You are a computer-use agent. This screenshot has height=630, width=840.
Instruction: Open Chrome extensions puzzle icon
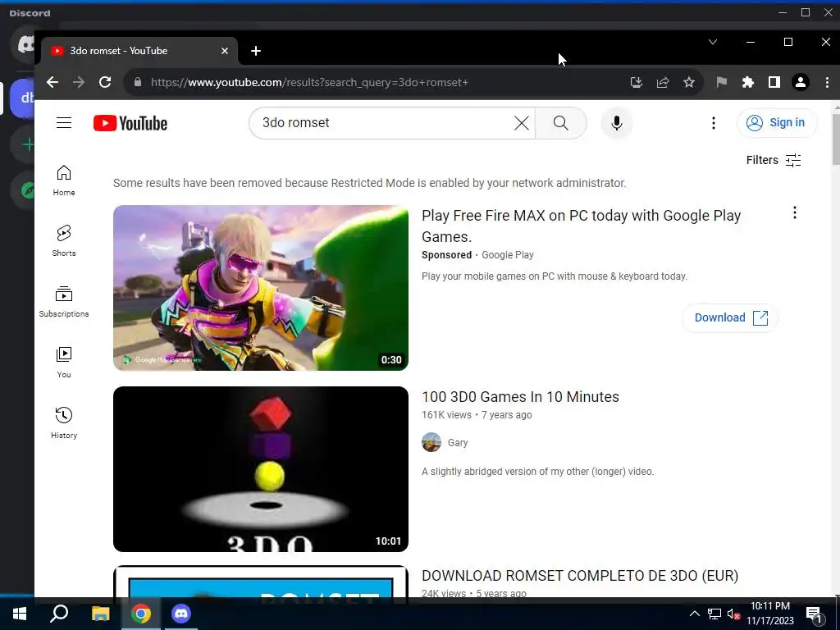coord(748,82)
